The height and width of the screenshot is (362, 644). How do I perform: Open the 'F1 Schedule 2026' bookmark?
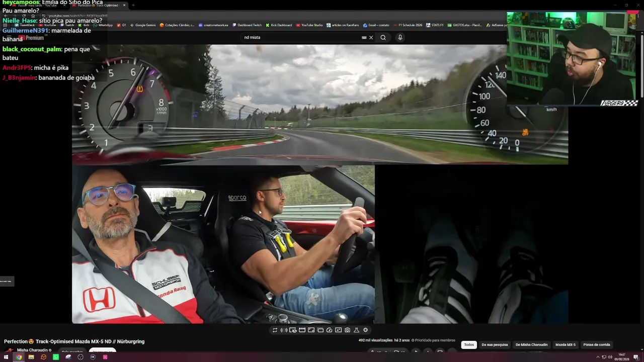click(408, 25)
